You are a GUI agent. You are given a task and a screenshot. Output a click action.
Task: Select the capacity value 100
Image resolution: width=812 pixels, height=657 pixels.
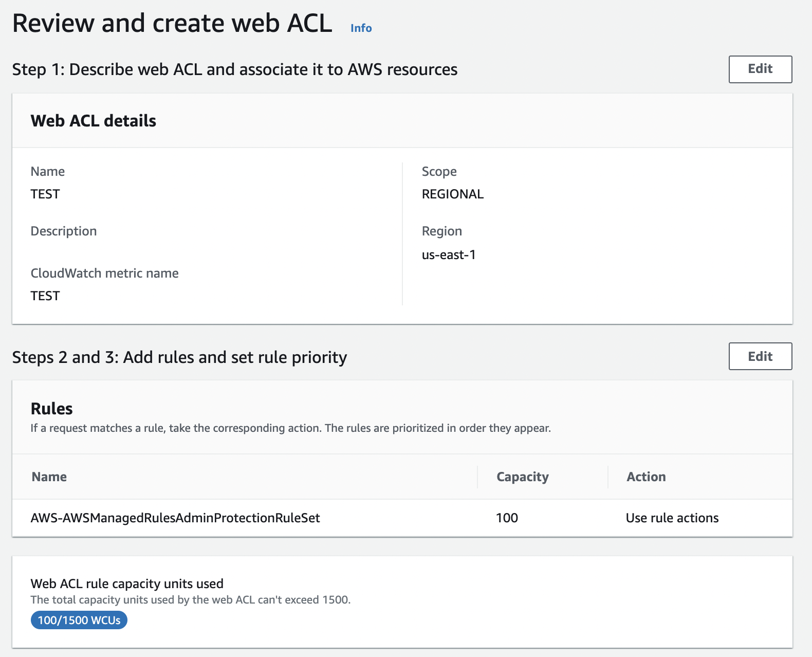[507, 518]
